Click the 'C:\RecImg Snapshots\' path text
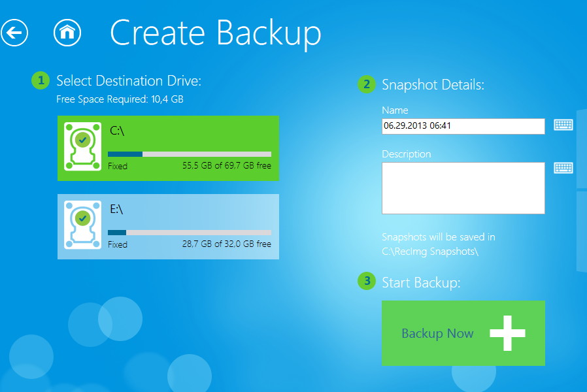The image size is (587, 392). (430, 252)
